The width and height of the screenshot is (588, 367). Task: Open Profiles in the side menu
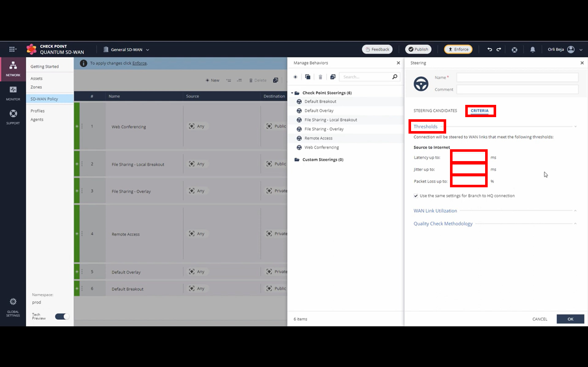[37, 111]
